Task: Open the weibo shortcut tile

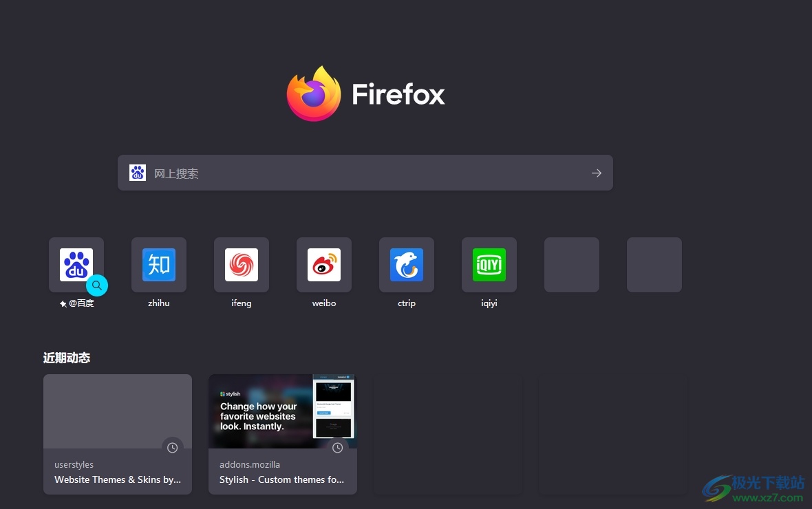Action: (x=323, y=265)
